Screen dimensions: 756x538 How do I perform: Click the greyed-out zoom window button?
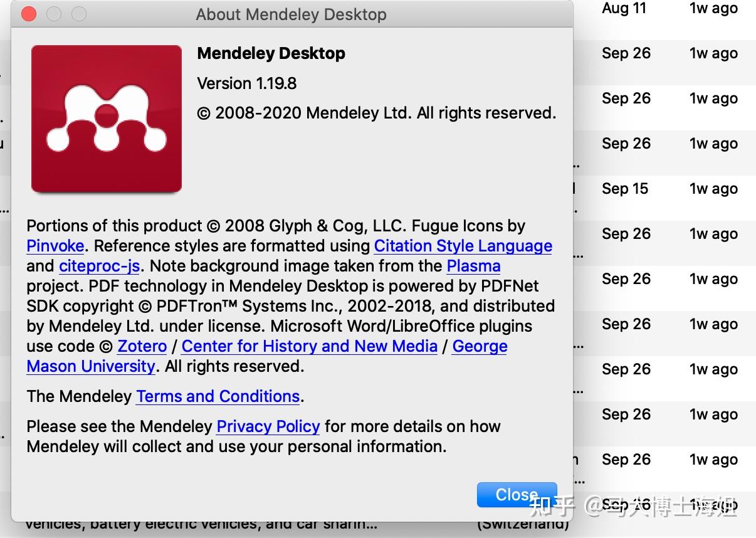click(79, 14)
